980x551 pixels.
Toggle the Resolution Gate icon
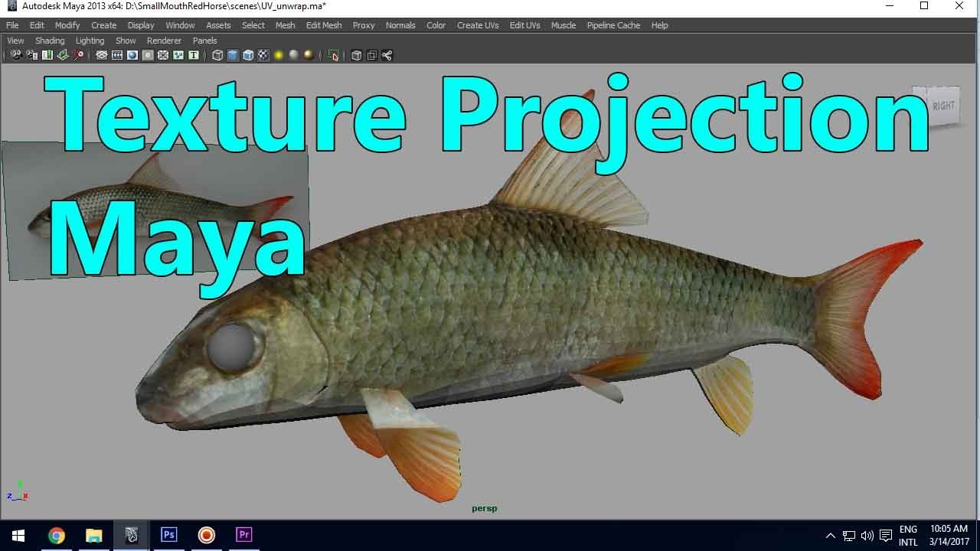point(132,55)
